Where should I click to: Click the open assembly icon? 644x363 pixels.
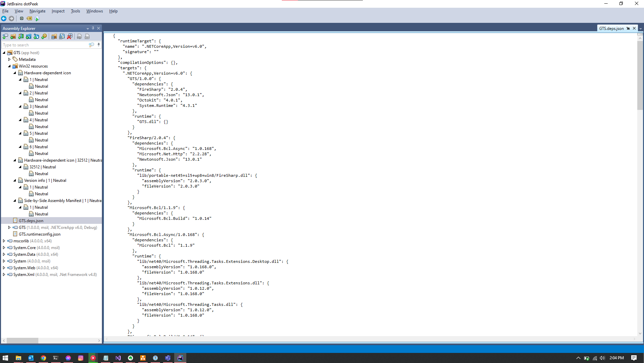click(5, 36)
